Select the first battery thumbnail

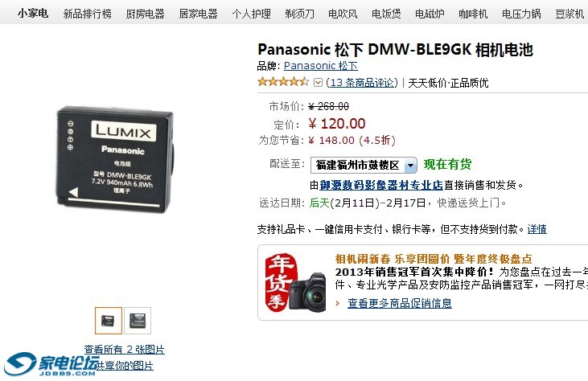click(x=109, y=321)
